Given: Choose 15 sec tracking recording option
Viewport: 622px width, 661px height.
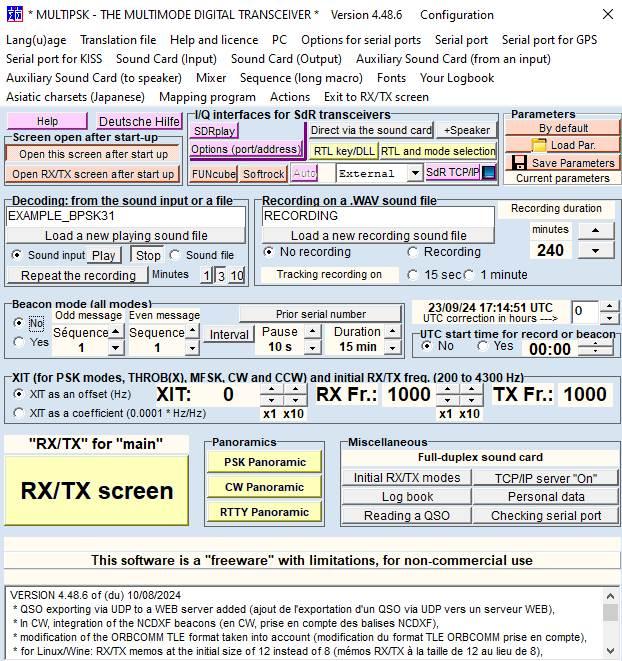Looking at the screenshot, I should coord(412,275).
